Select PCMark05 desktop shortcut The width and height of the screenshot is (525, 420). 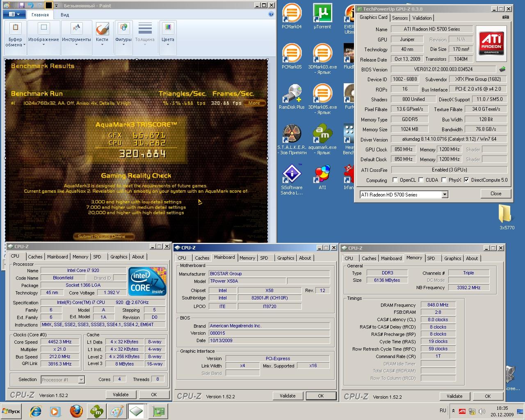tap(292, 57)
